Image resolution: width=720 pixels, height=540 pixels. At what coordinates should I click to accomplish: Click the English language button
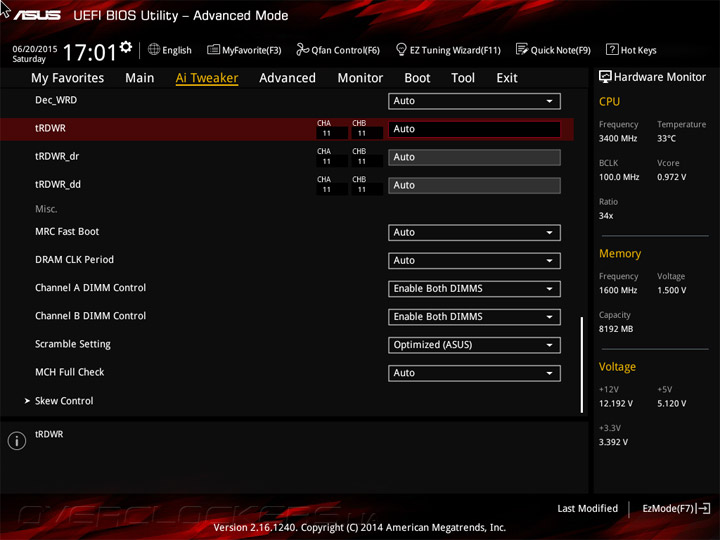[170, 50]
